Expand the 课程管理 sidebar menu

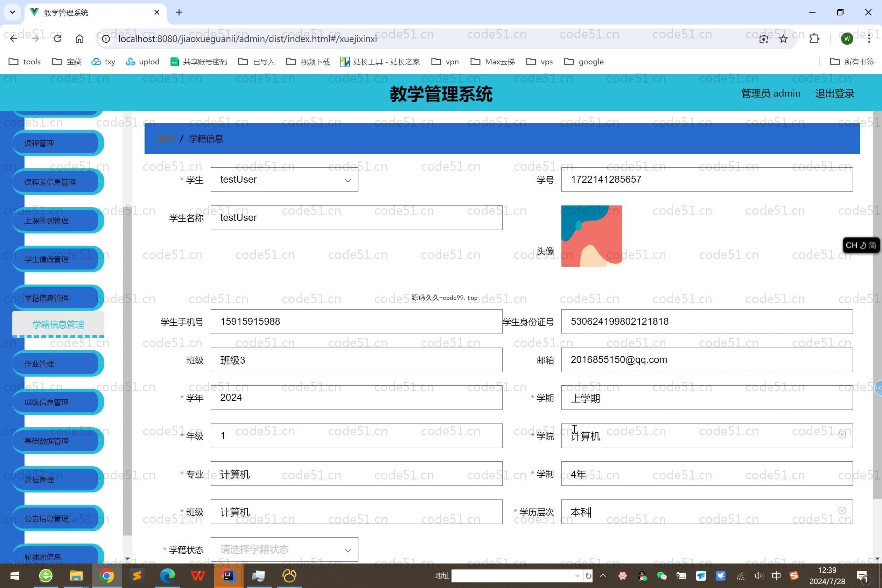tap(57, 143)
